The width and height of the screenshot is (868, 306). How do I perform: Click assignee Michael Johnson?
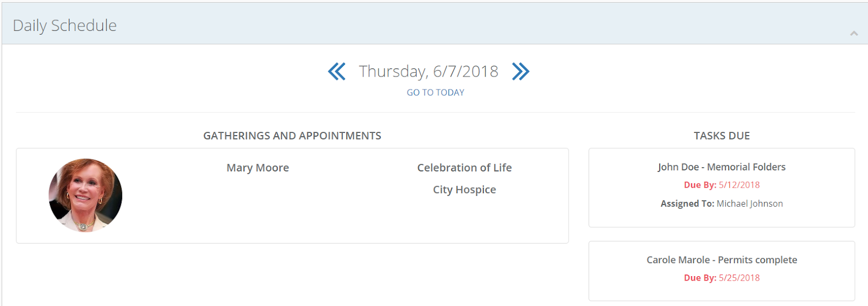pyautogui.click(x=749, y=204)
